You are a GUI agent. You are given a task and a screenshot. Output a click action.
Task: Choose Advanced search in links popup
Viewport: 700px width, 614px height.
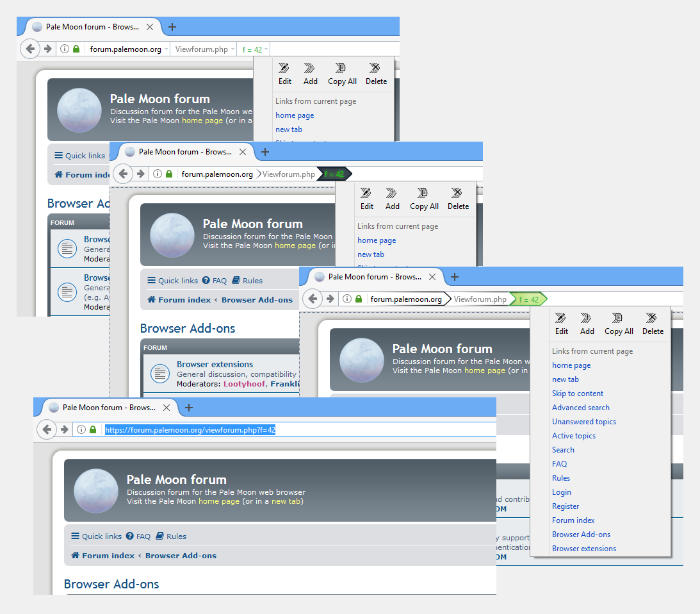pyautogui.click(x=580, y=408)
